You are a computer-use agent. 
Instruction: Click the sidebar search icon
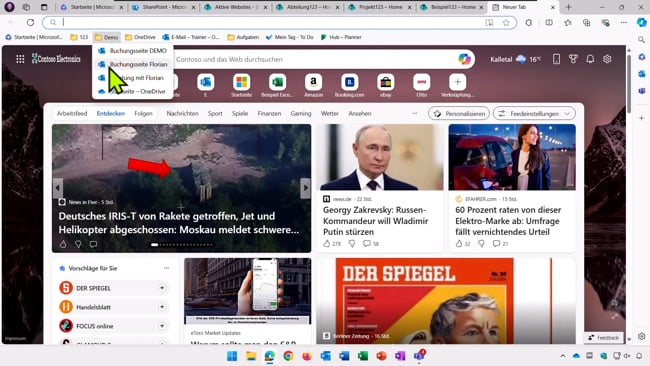(x=642, y=40)
